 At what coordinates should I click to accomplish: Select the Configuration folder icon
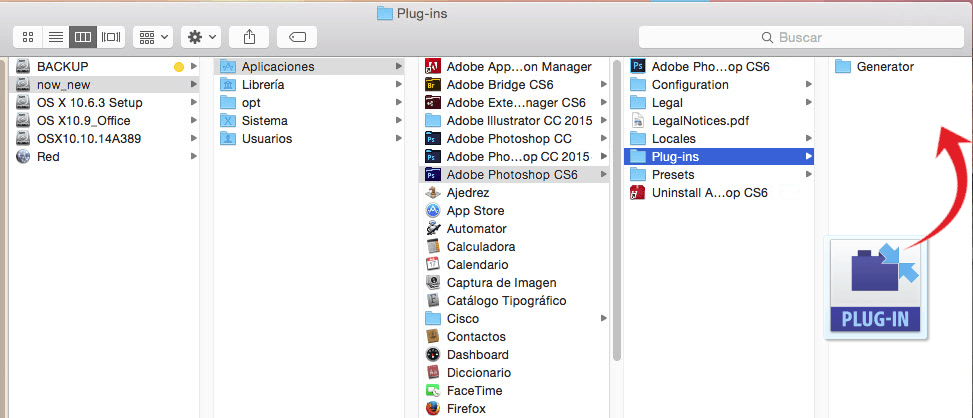pos(638,84)
